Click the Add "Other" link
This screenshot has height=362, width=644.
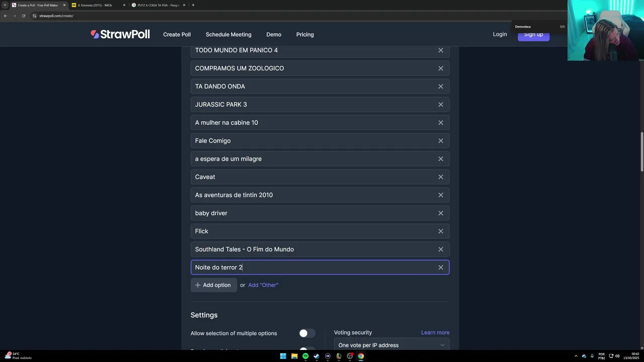click(263, 285)
